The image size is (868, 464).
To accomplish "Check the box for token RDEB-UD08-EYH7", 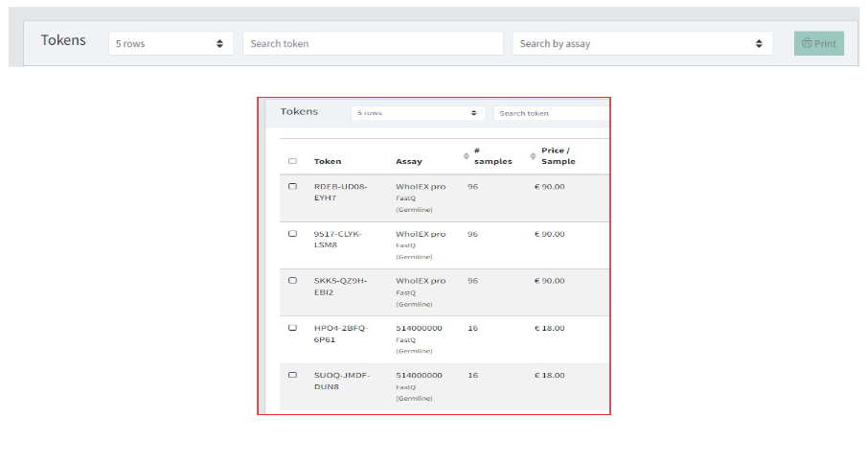I will click(292, 186).
